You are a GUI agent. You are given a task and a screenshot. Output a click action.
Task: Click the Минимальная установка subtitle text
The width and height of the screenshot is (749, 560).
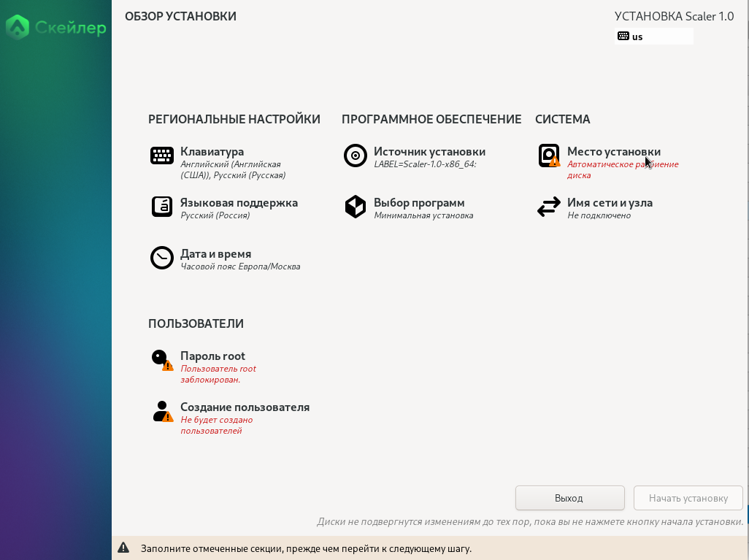[423, 215]
